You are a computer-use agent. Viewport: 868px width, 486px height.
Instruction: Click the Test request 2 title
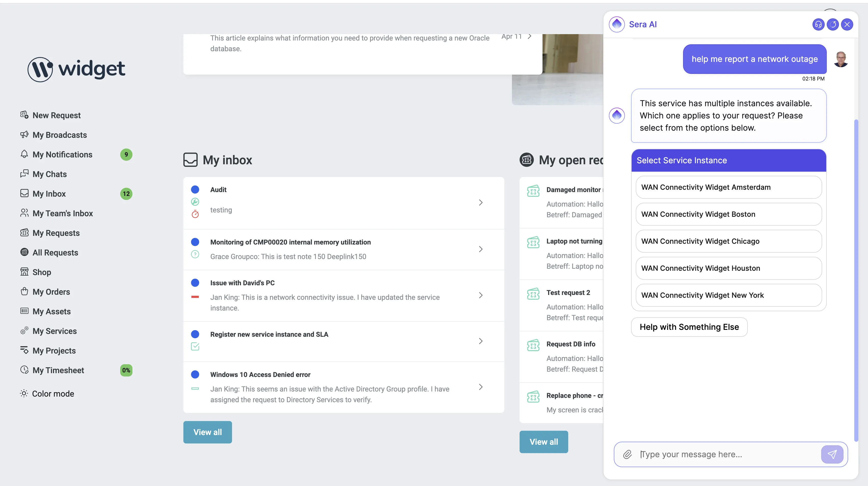coord(568,293)
